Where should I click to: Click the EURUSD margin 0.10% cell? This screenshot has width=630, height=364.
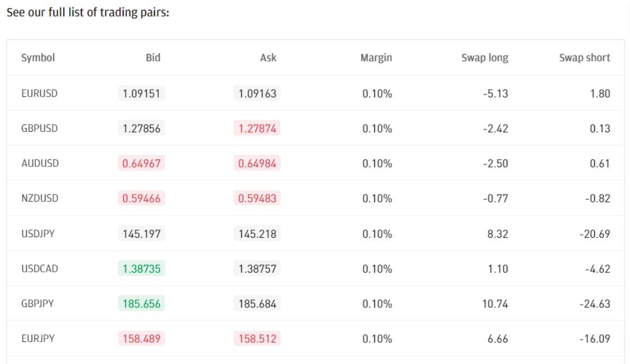377,93
